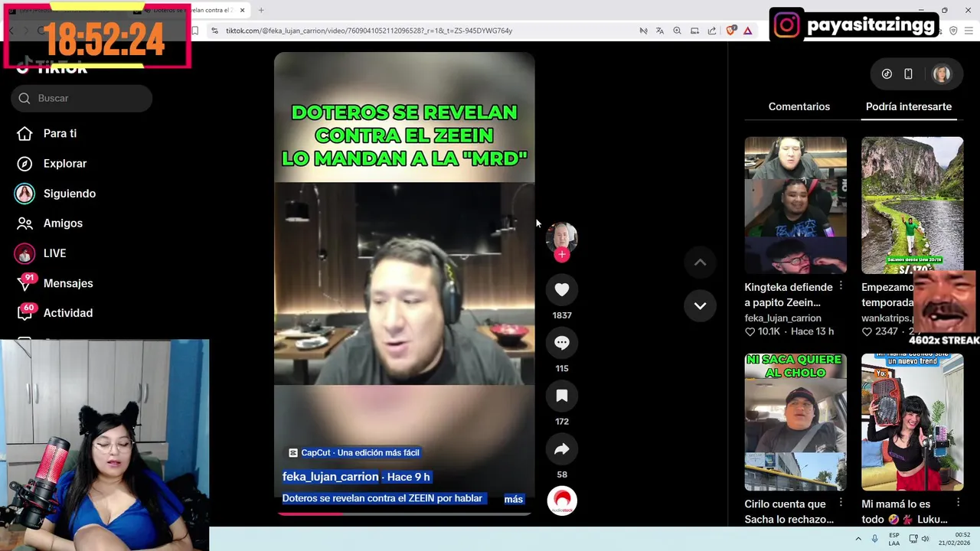Switch to the Comentarios tab
This screenshot has height=551, width=980.
(x=799, y=106)
